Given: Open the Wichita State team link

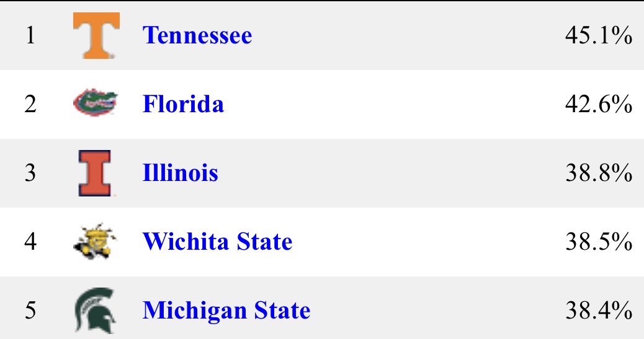Looking at the screenshot, I should (x=217, y=241).
